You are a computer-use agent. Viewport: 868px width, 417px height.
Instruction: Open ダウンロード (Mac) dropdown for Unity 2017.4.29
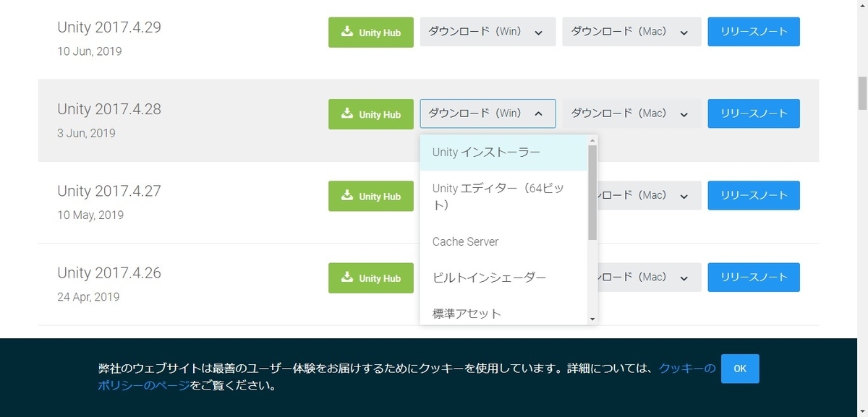[x=631, y=33]
